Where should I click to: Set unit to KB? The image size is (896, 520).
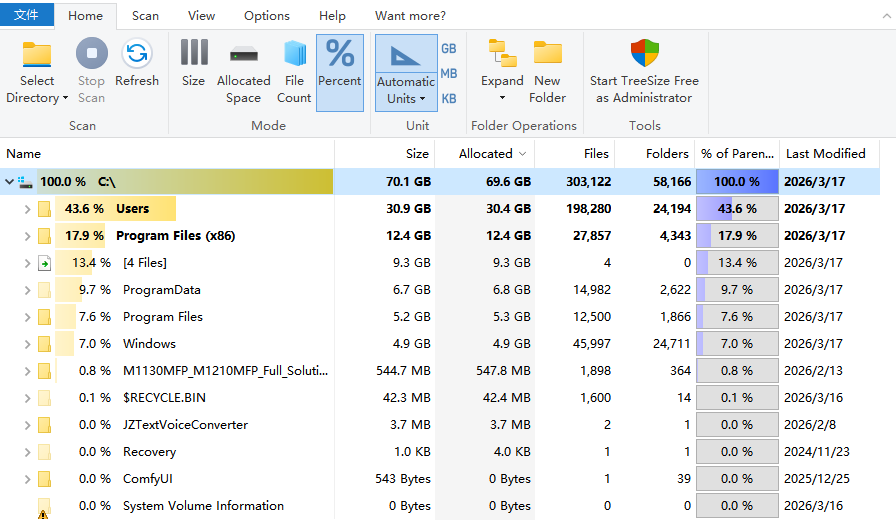(x=449, y=98)
